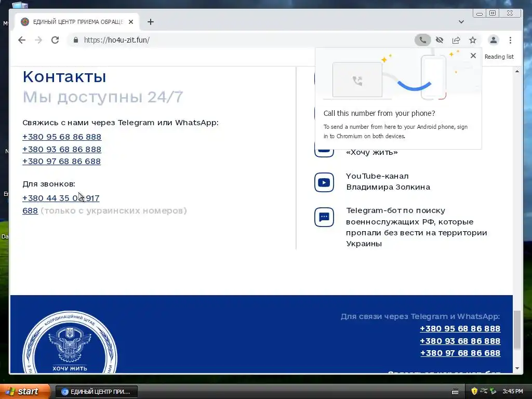
Task: Click the keyboard icon in system tray
Action: pyautogui.click(x=455, y=392)
